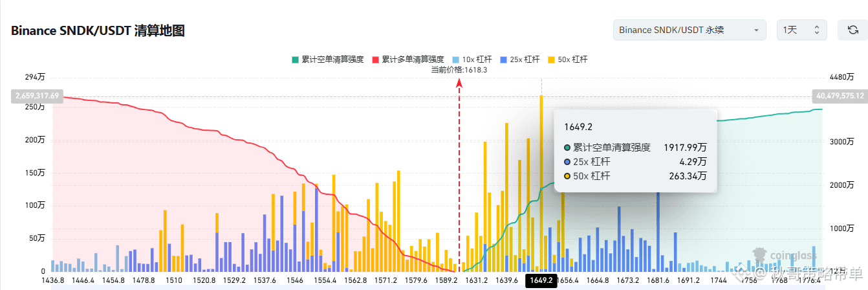Image resolution: width=868 pixels, height=290 pixels.
Task: Click tooltip row 25x 杠杆 4.29万
Action: point(635,161)
